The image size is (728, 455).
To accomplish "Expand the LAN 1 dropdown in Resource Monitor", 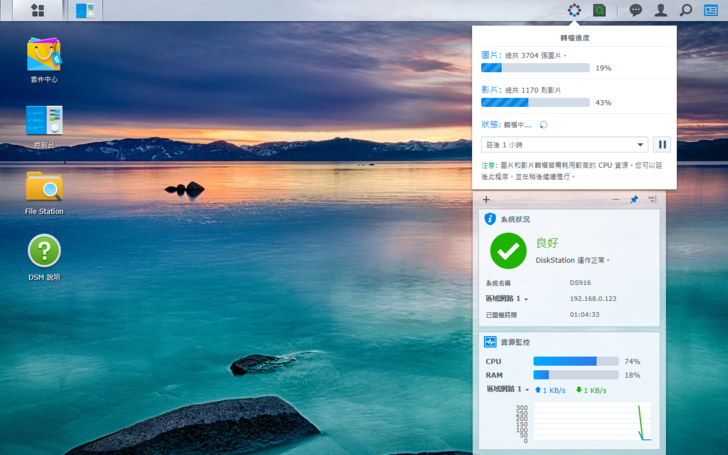I will tap(526, 389).
